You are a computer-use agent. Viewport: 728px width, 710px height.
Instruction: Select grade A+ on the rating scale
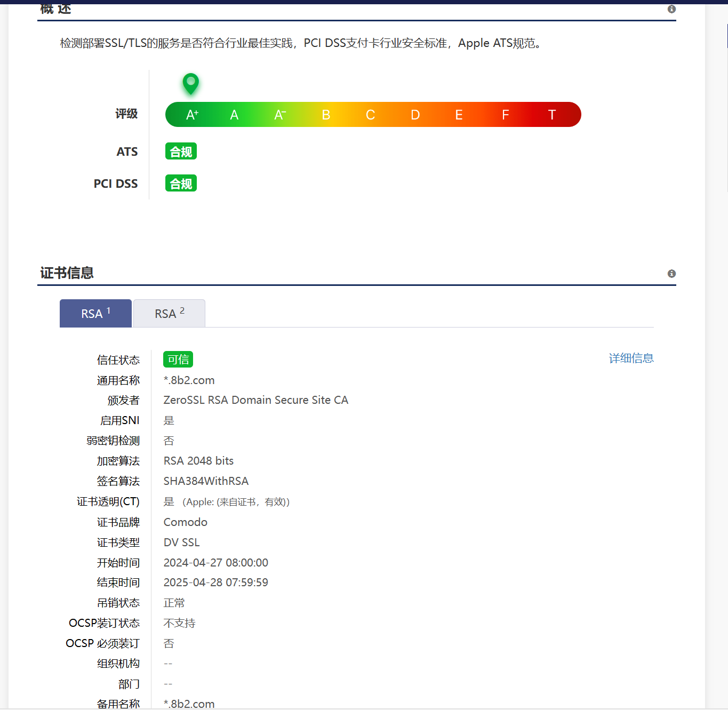(x=191, y=114)
